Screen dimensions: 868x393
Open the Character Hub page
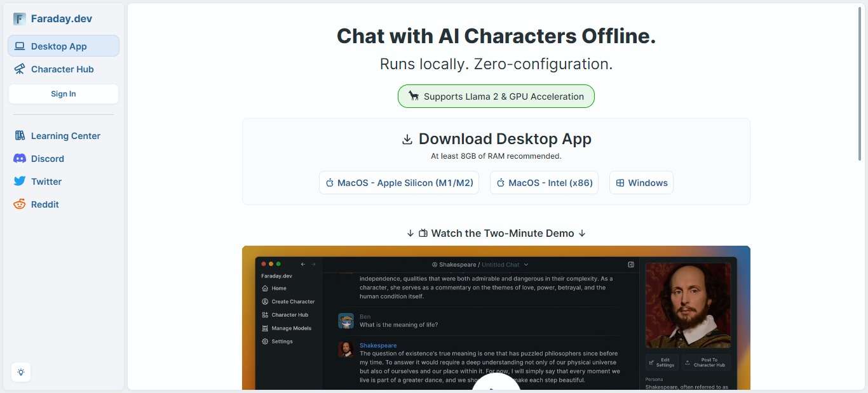tap(62, 69)
